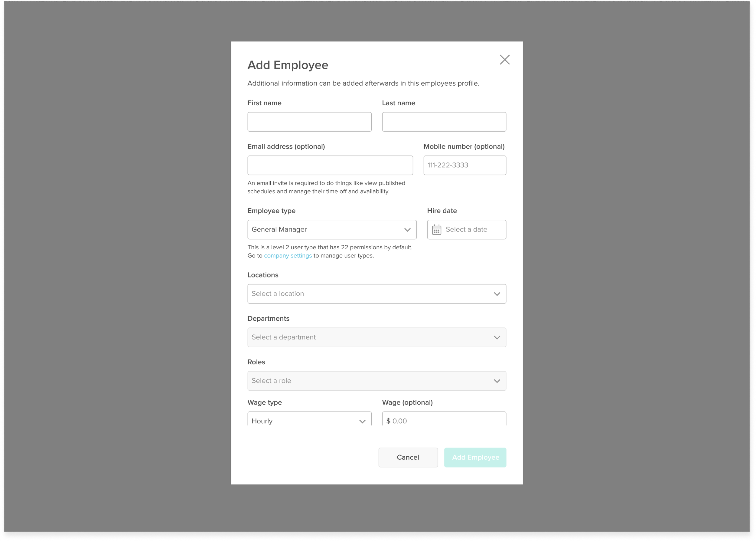Click the calendar icon in Hire date
Viewport: 756px width, 541px height.
(x=436, y=230)
